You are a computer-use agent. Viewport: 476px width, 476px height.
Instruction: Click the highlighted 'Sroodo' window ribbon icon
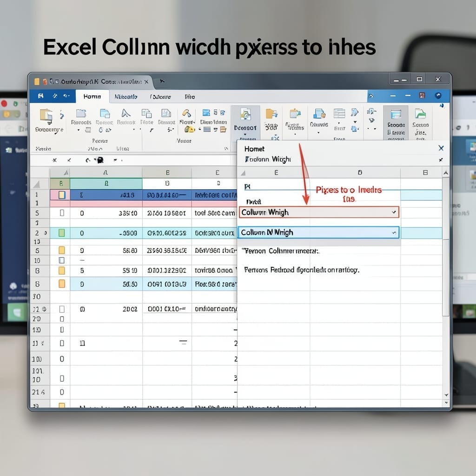(396, 114)
